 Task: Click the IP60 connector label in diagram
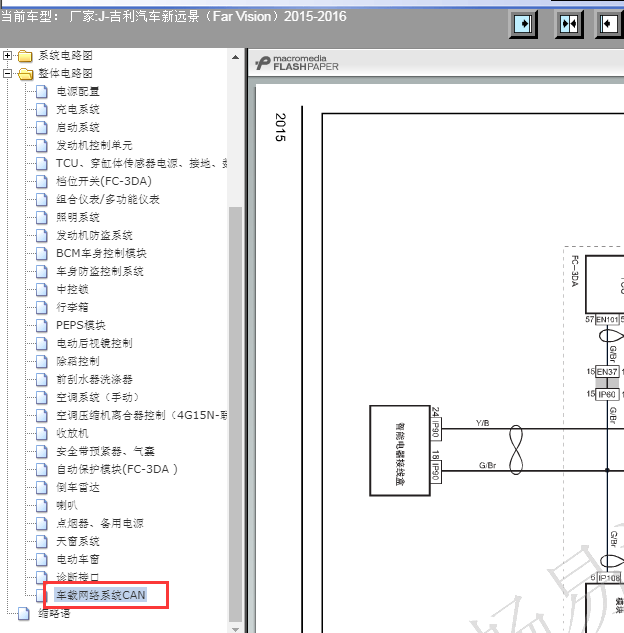tap(607, 394)
